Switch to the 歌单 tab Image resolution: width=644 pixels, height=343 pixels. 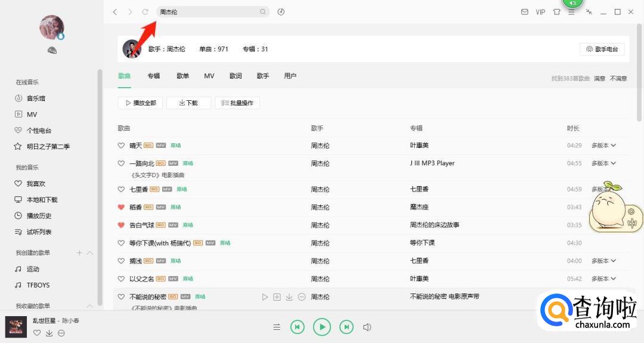183,76
